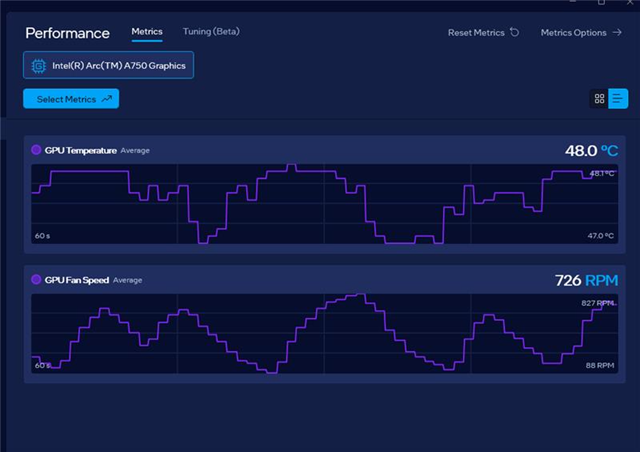Click the purple circle beside GPU Temperature
Image resolution: width=640 pixels, height=452 pixels.
pyautogui.click(x=37, y=150)
